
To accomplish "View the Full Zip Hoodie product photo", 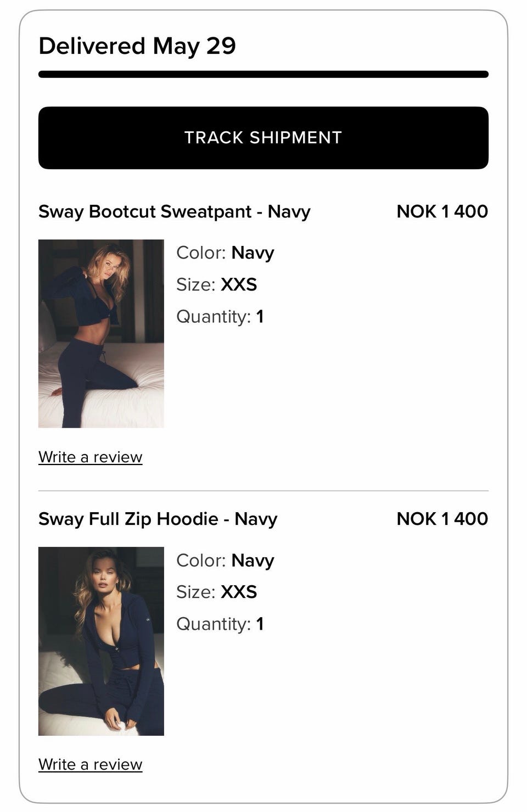I will pos(101,641).
